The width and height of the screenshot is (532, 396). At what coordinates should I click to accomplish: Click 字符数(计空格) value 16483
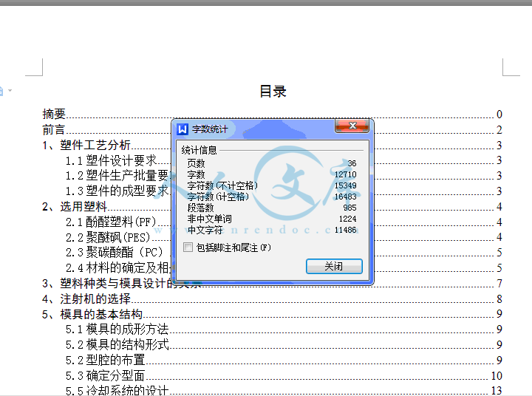345,197
